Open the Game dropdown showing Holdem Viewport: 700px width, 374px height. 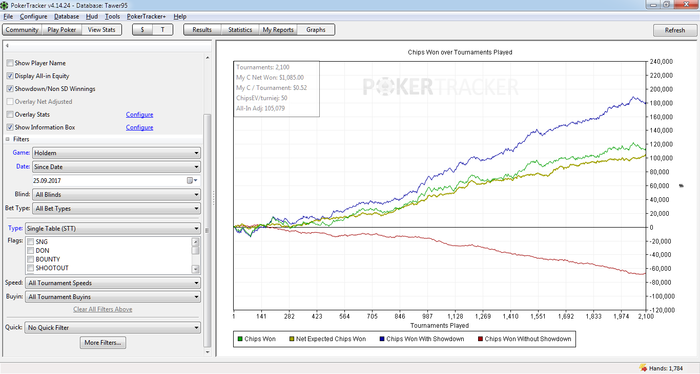click(116, 153)
